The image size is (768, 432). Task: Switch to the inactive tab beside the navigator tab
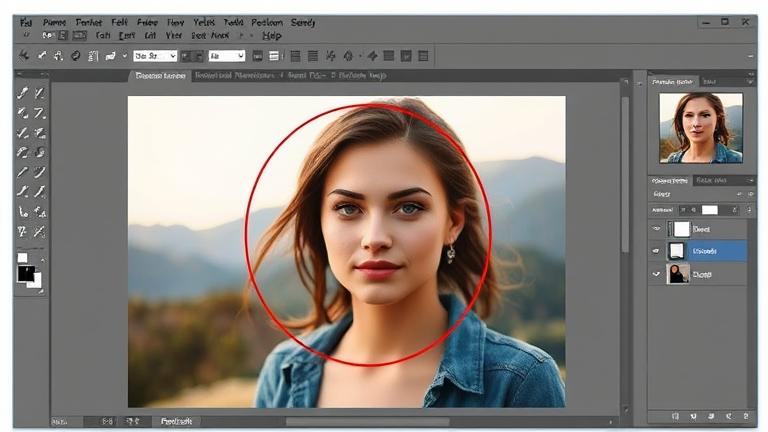pos(710,82)
